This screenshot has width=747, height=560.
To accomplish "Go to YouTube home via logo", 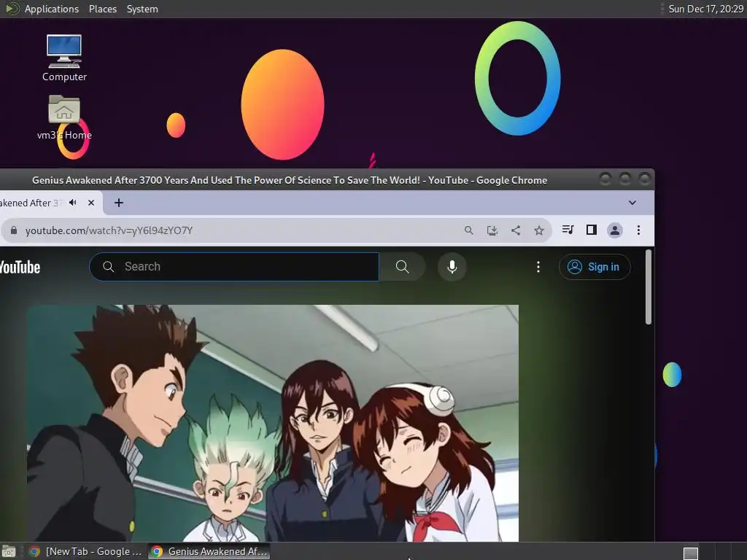I will (x=20, y=267).
